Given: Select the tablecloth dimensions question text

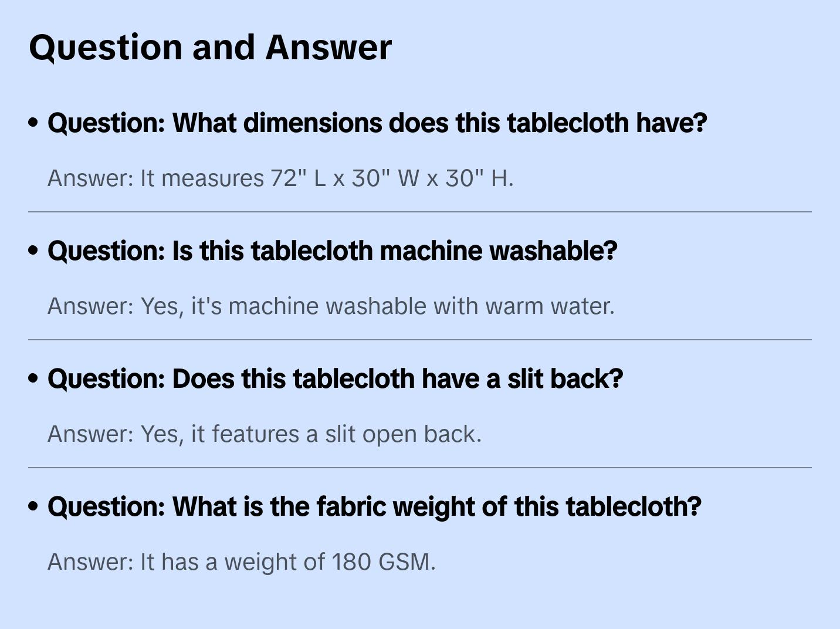Looking at the screenshot, I should [x=377, y=123].
